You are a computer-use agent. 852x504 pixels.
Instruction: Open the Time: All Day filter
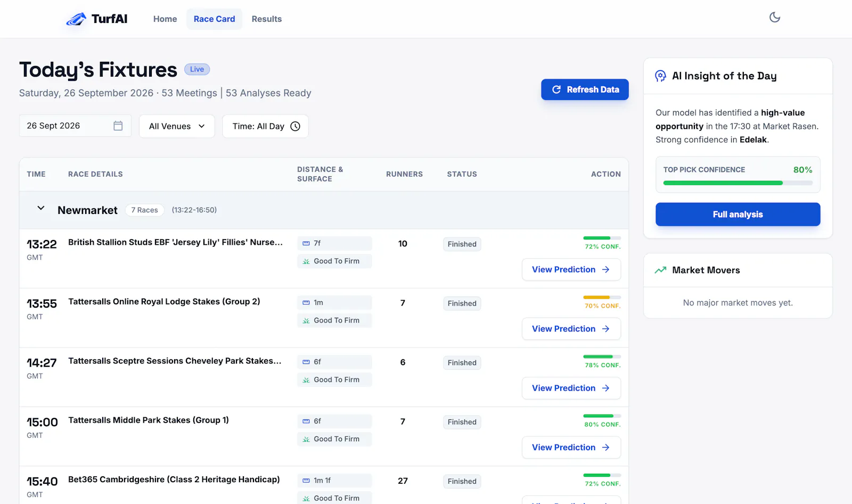point(265,126)
